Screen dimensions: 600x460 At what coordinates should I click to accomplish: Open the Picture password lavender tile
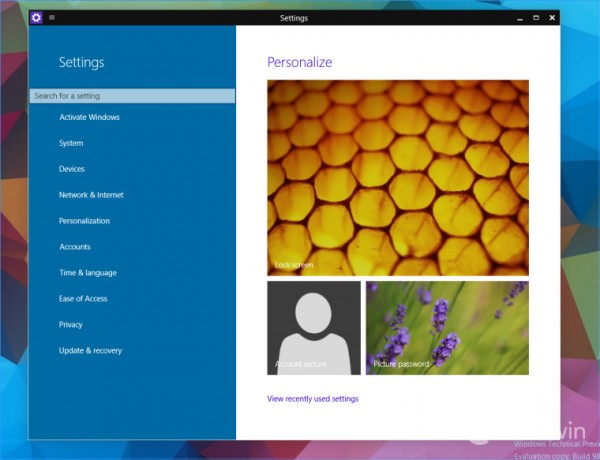tap(447, 328)
